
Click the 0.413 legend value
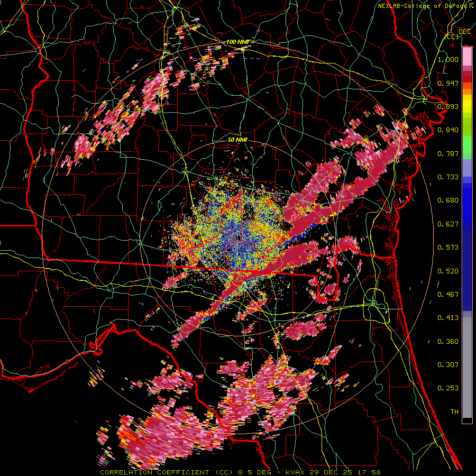[x=448, y=318]
